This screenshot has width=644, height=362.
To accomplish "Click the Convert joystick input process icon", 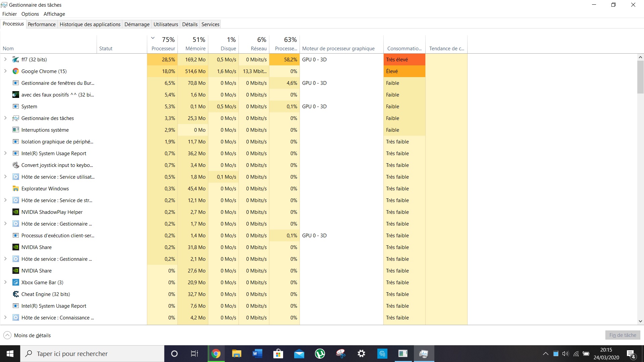I will pyautogui.click(x=15, y=165).
